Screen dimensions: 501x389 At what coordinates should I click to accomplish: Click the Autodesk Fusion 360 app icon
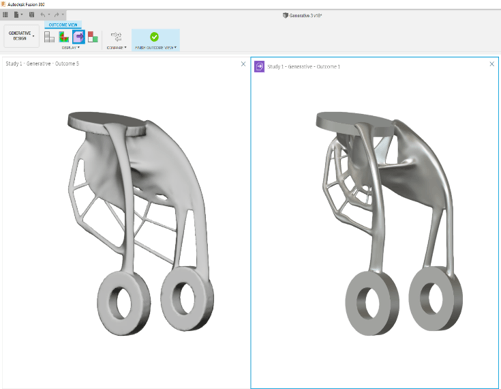click(x=4, y=4)
